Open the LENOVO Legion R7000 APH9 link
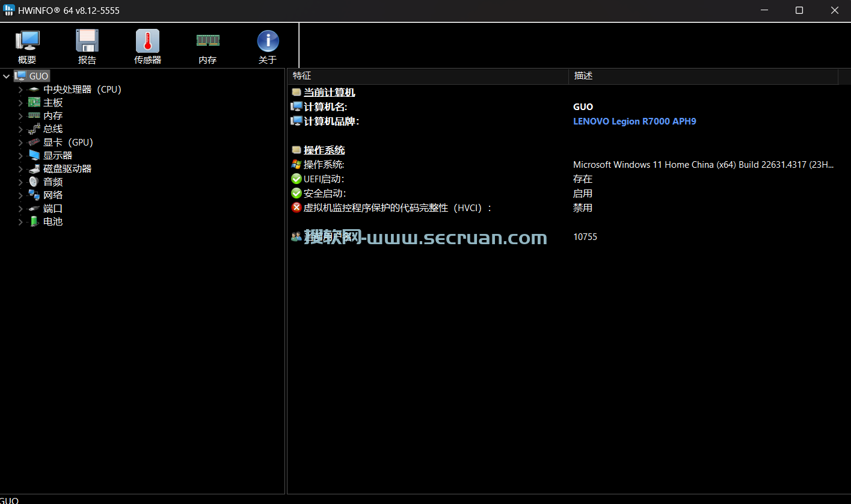The image size is (851, 504). coord(634,121)
